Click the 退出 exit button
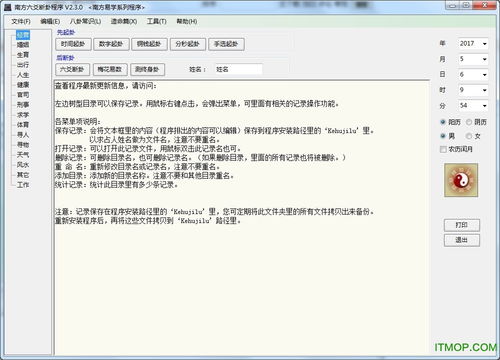500x360 pixels. 462,240
